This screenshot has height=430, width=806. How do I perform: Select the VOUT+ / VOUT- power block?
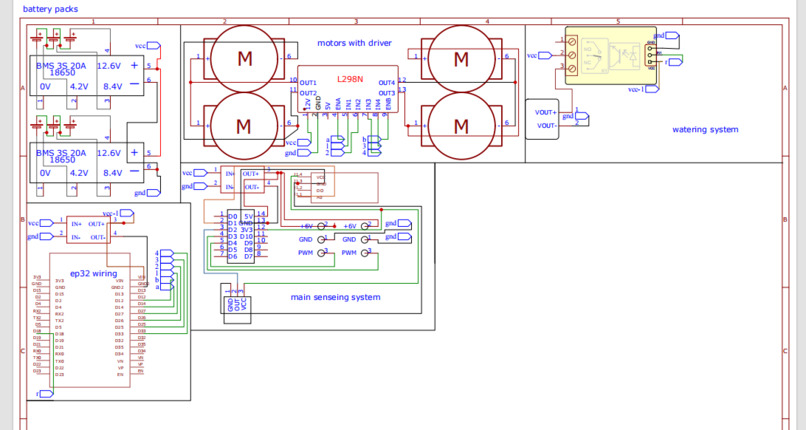(x=542, y=119)
